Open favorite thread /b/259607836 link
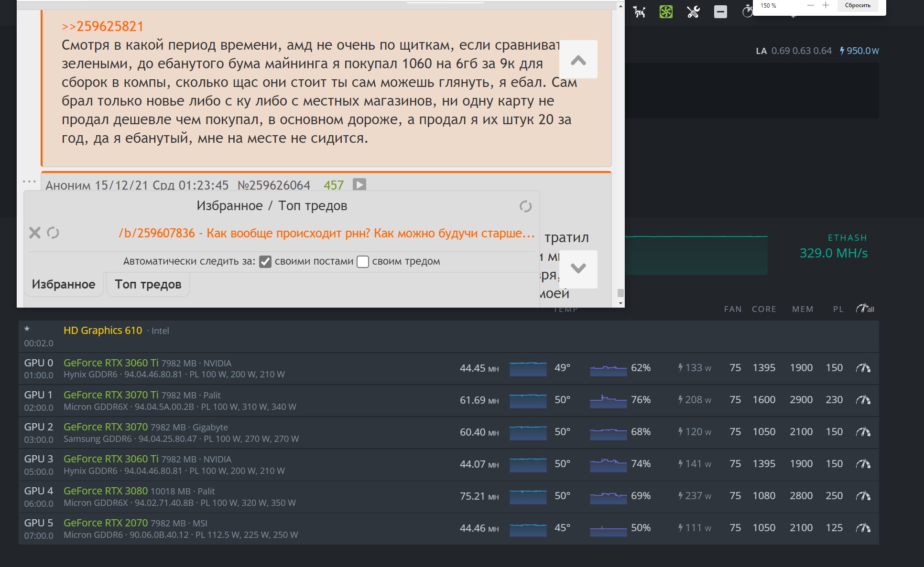The height and width of the screenshot is (567, 924). pos(326,233)
